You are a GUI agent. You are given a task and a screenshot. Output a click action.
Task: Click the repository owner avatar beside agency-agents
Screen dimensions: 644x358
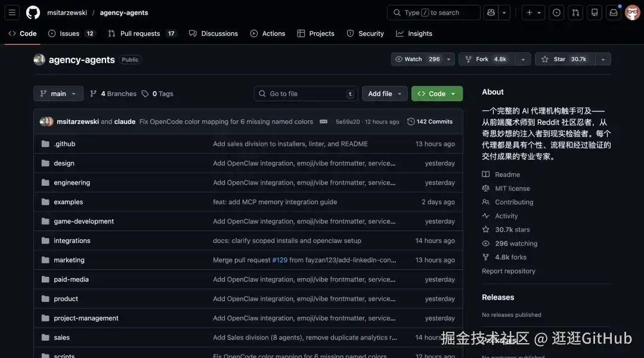39,60
